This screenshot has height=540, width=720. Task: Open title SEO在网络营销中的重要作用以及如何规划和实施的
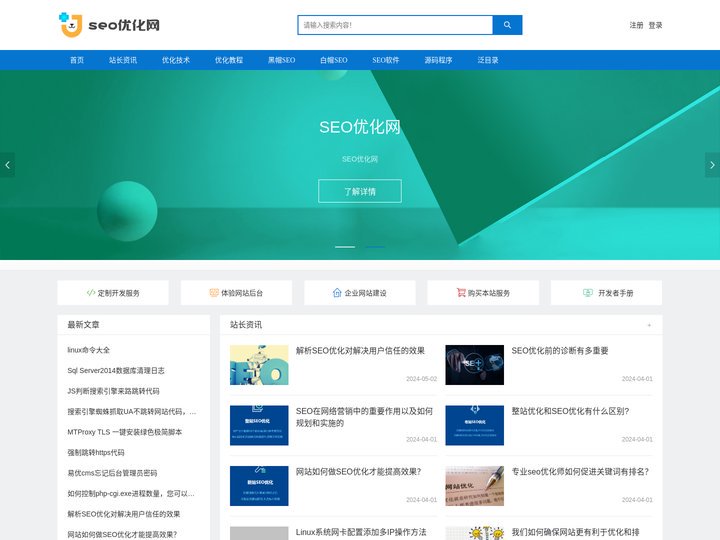click(x=364, y=417)
